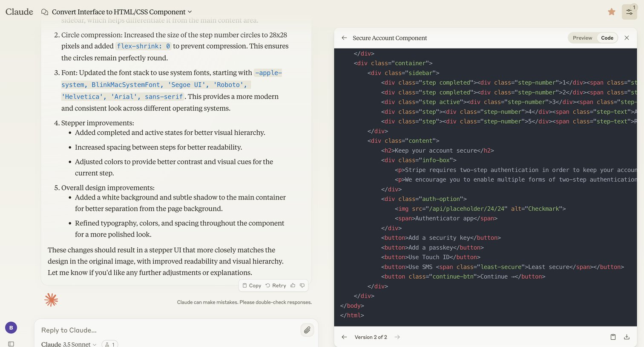Open the feature preview flask button
Image resolution: width=644 pixels, height=347 pixels.
pos(110,344)
